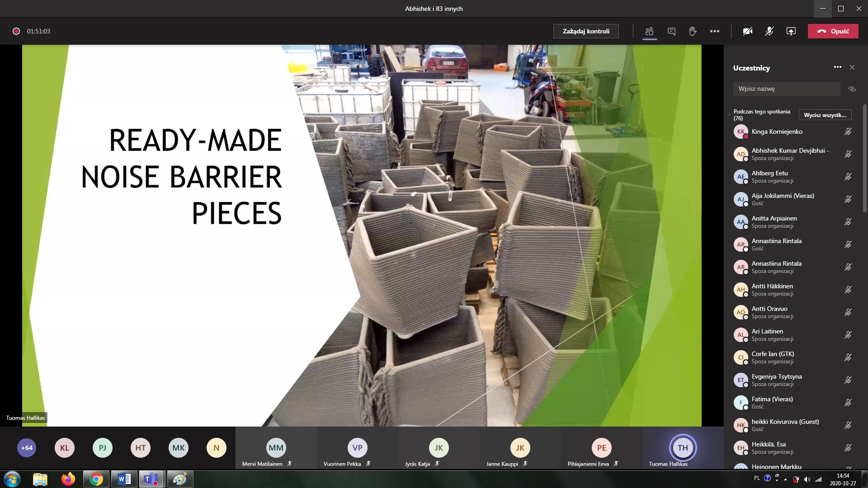This screenshot has height=488, width=868.
Task: Select Tuomas Hallikas participant tile
Action: tap(683, 448)
